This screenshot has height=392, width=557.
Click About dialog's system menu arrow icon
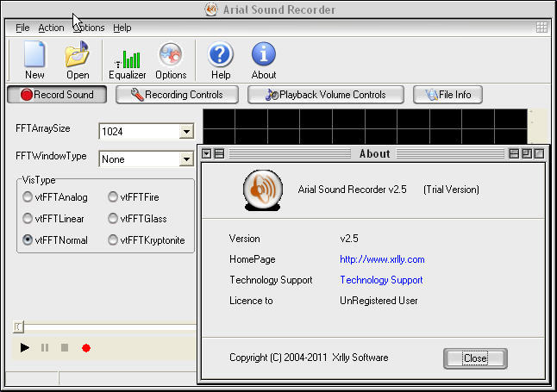[206, 153]
